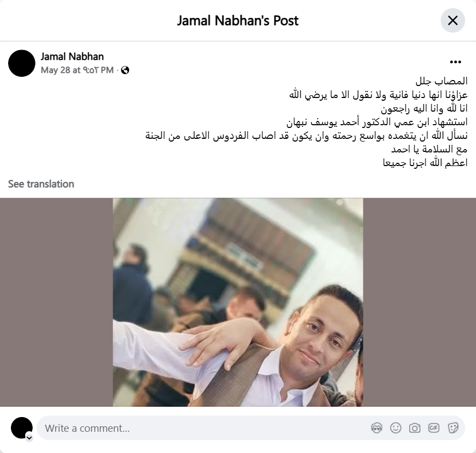The image size is (476, 453).
Task: Click Jamal Nabhan's profile picture beside the name
Action: [x=22, y=63]
